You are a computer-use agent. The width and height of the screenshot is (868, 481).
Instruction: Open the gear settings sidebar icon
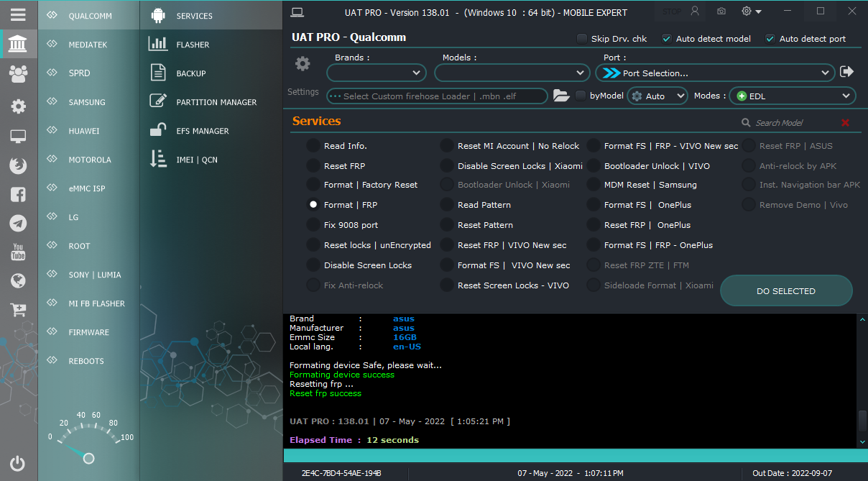(x=18, y=106)
